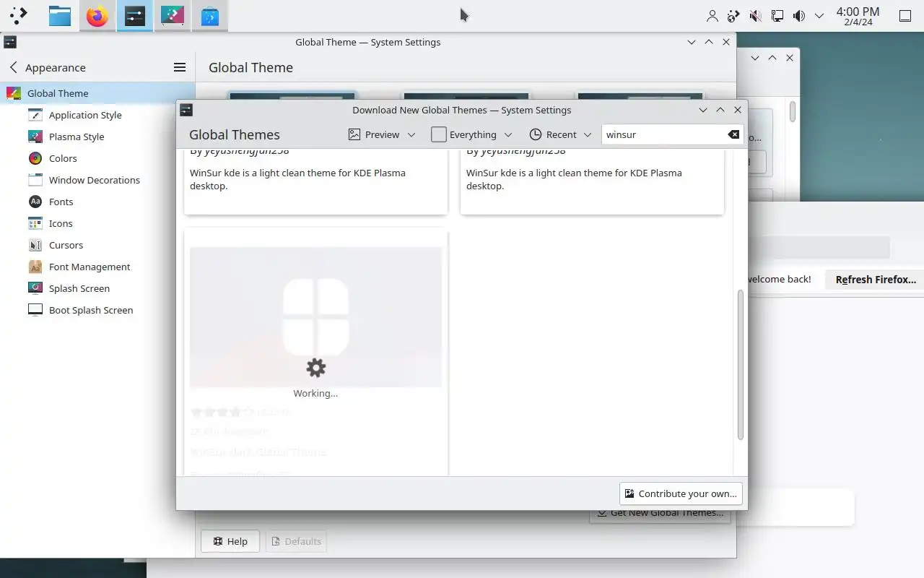Open the Colors settings page
Screen dimensions: 924x578
click(97, 158)
